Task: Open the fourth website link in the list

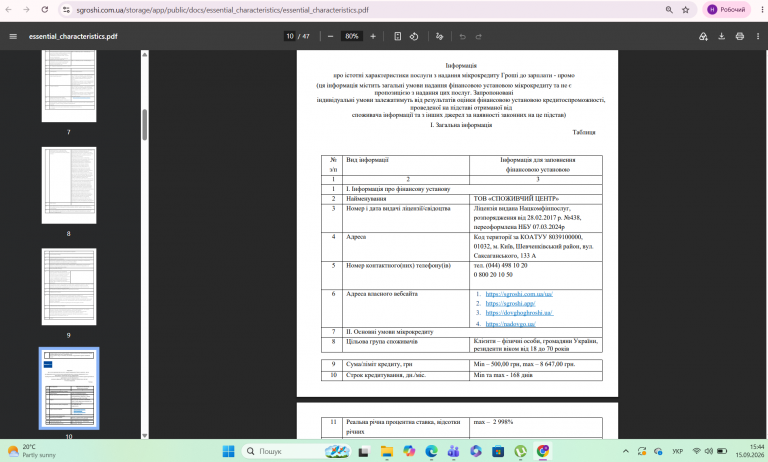Action: click(510, 324)
